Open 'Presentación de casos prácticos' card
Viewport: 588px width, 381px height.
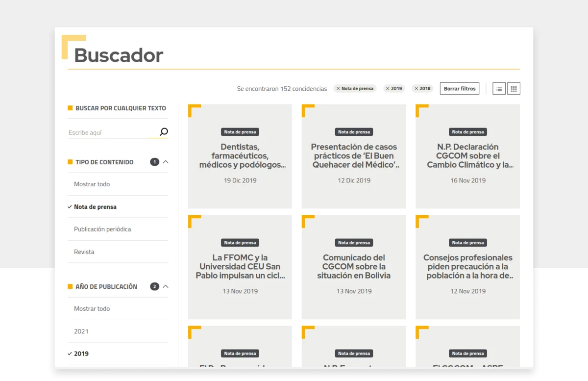tap(354, 156)
